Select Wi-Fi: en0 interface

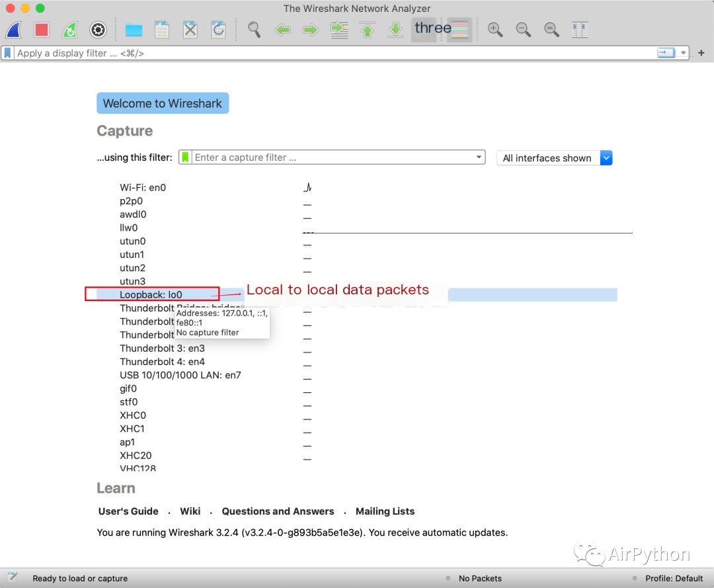(143, 188)
